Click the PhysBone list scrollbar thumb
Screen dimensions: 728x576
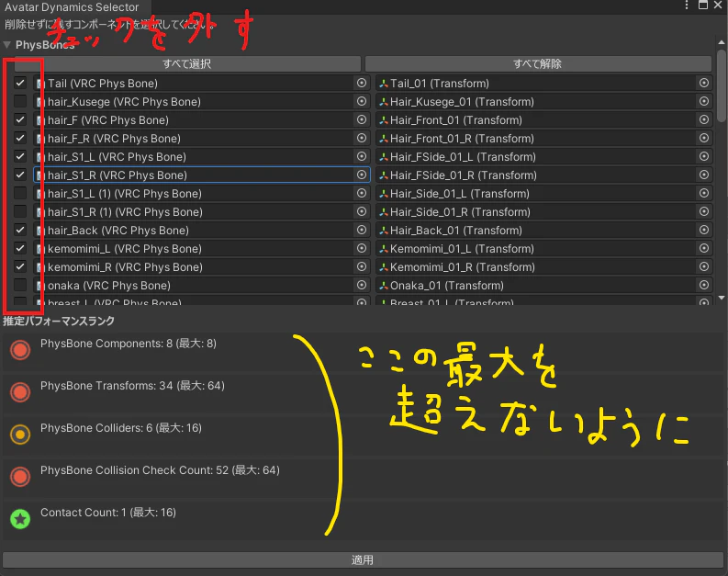click(x=721, y=85)
